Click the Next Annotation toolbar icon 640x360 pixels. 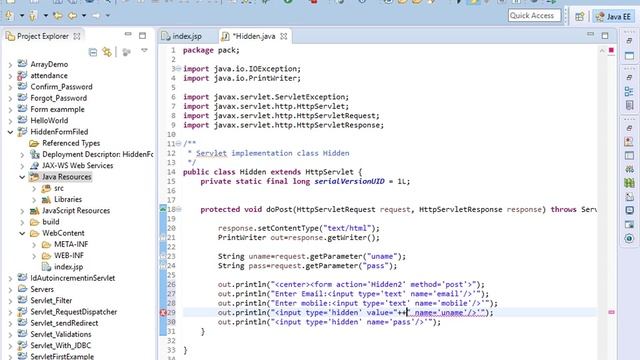pyautogui.click(x=9, y=16)
